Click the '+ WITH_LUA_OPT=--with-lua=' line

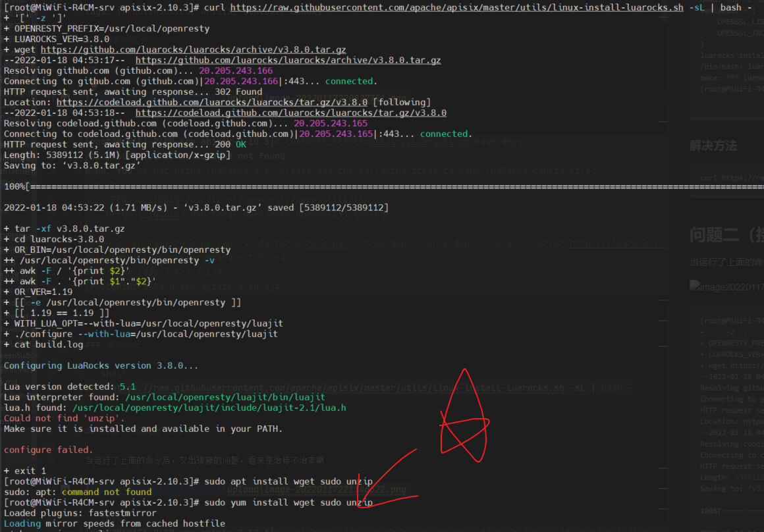[144, 323]
